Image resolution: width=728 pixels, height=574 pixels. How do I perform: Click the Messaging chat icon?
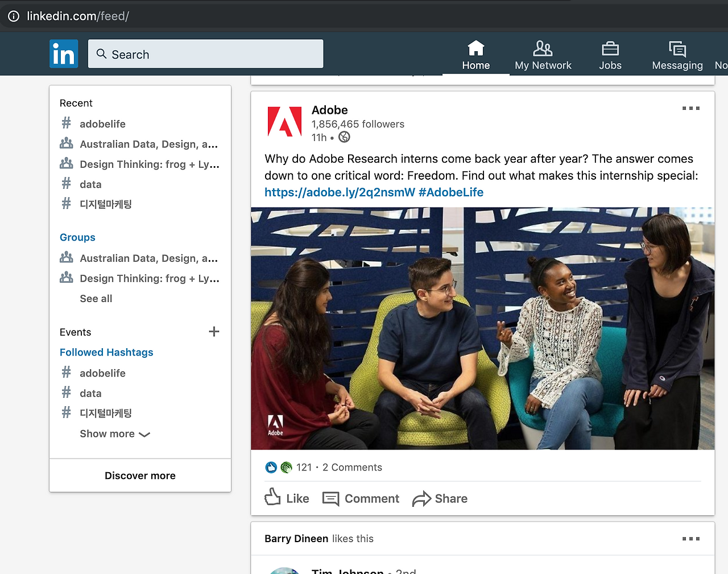[677, 48]
